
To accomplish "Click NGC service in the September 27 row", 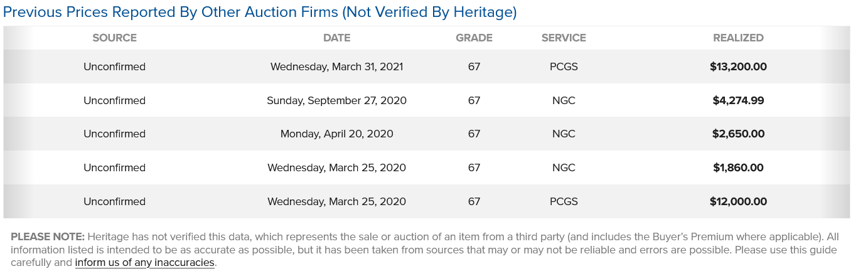I will pyautogui.click(x=564, y=100).
